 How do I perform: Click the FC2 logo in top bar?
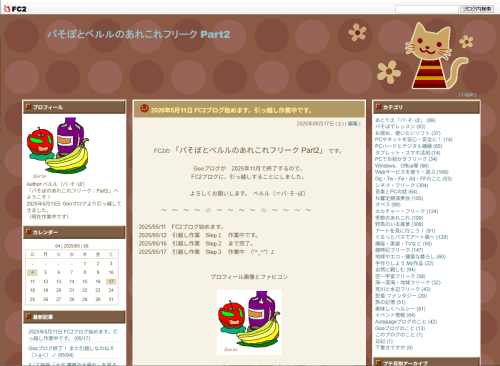click(15, 9)
